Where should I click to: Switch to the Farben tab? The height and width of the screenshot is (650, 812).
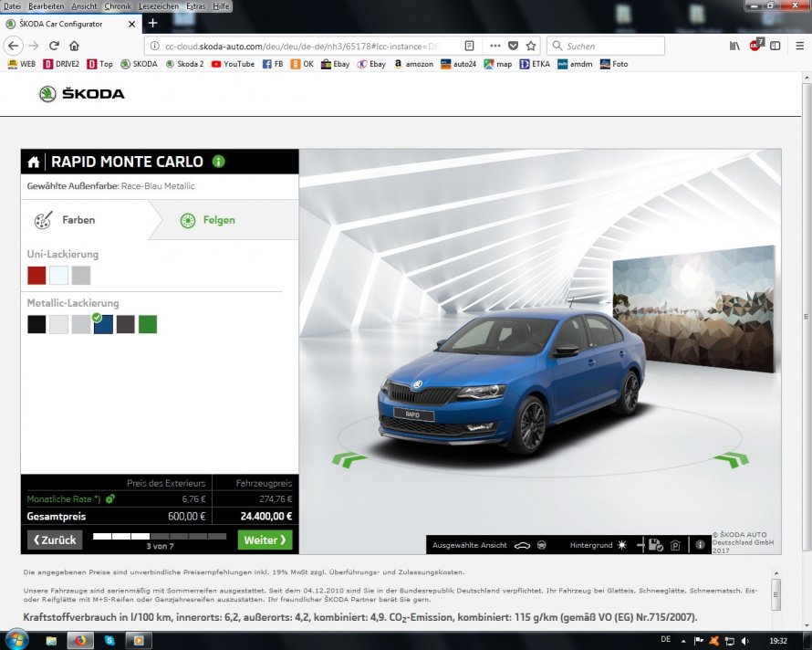78,220
